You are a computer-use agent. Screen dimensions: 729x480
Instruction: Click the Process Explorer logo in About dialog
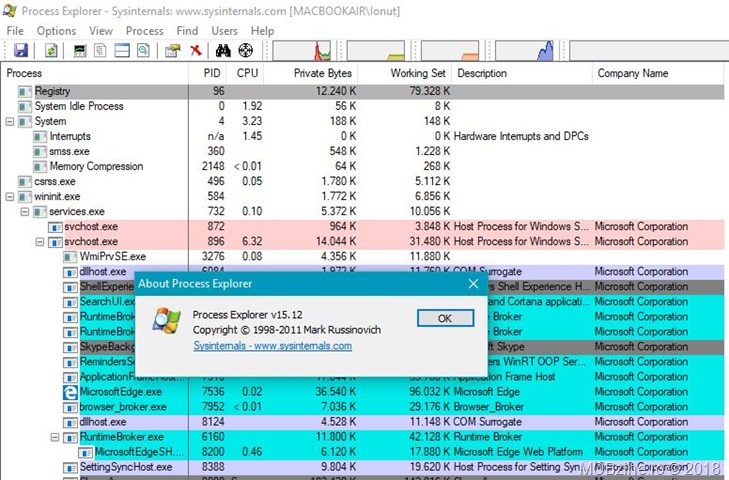click(x=166, y=320)
